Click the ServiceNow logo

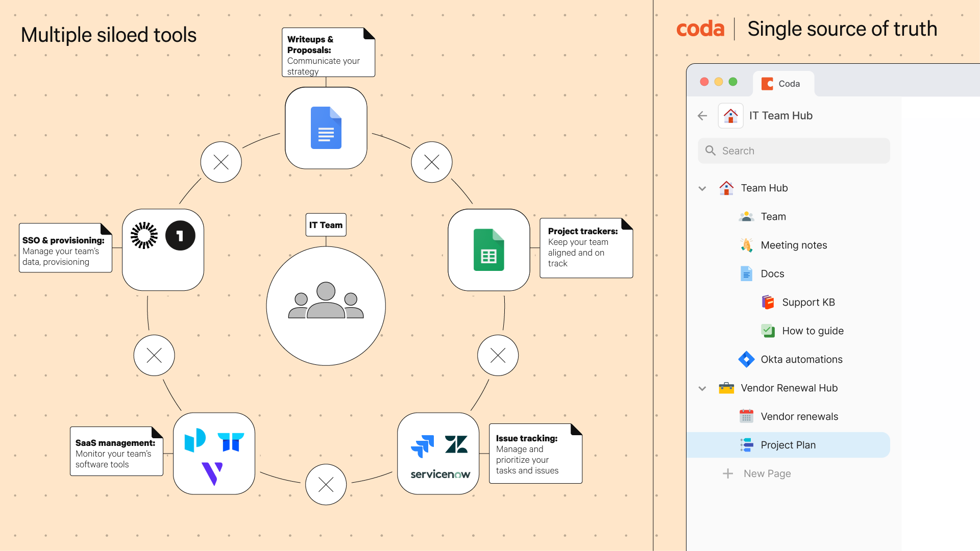point(440,474)
